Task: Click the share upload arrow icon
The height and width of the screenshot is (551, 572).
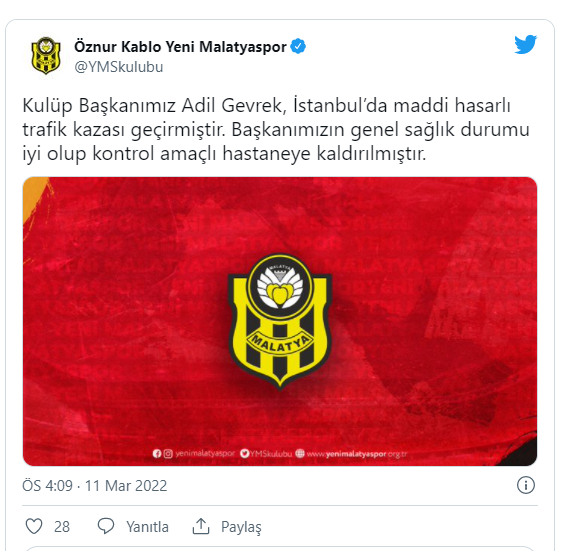Action: coord(201,527)
